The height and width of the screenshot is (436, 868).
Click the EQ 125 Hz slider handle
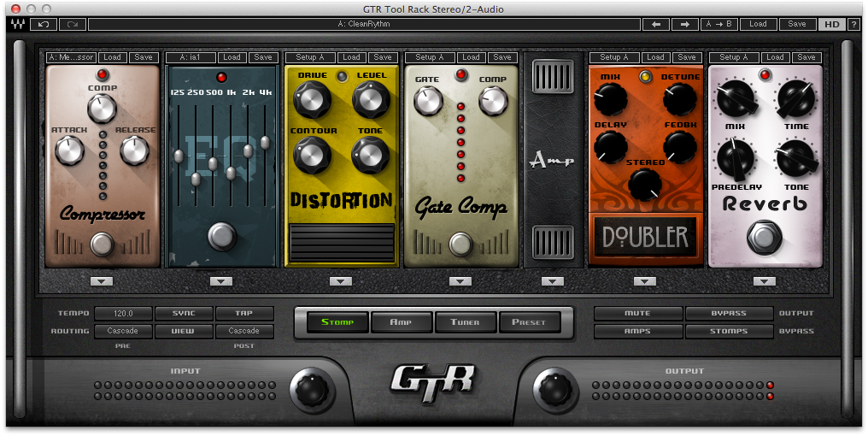(179, 156)
